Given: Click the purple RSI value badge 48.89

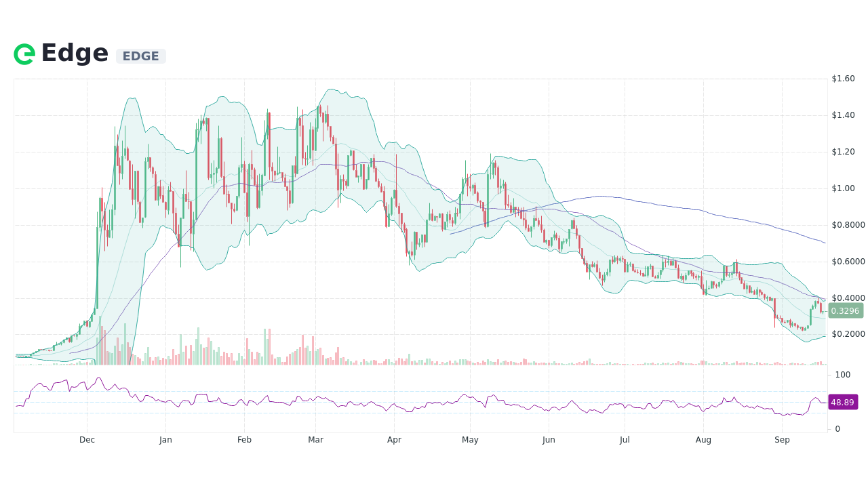Looking at the screenshot, I should pos(842,403).
